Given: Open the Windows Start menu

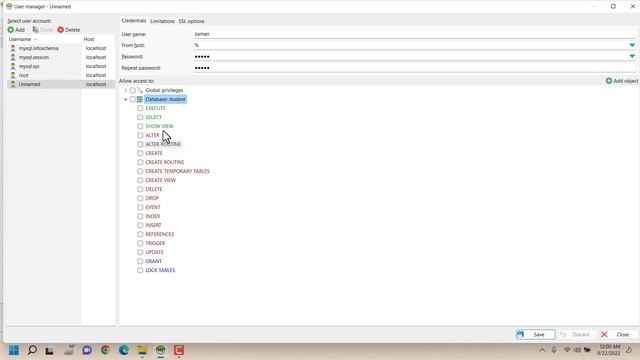Looking at the screenshot, I should click(14, 350).
